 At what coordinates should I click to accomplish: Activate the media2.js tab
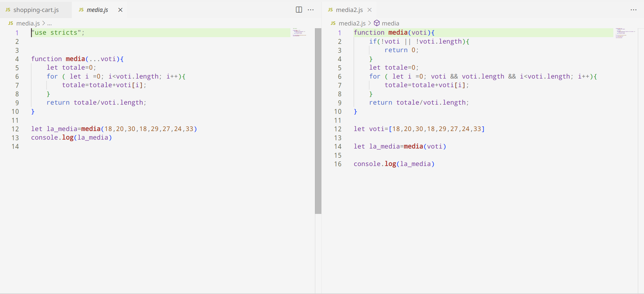pos(349,10)
